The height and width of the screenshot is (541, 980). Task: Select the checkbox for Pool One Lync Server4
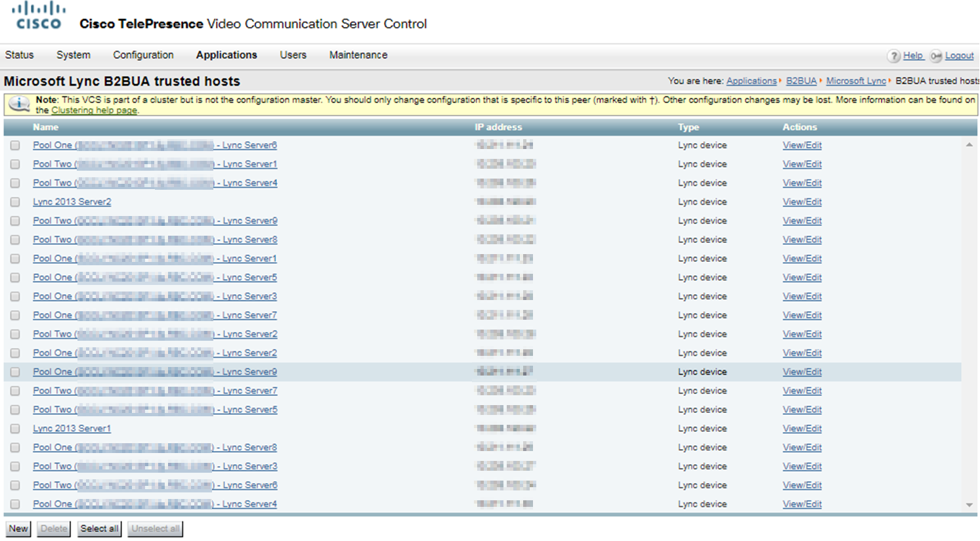[x=15, y=504]
